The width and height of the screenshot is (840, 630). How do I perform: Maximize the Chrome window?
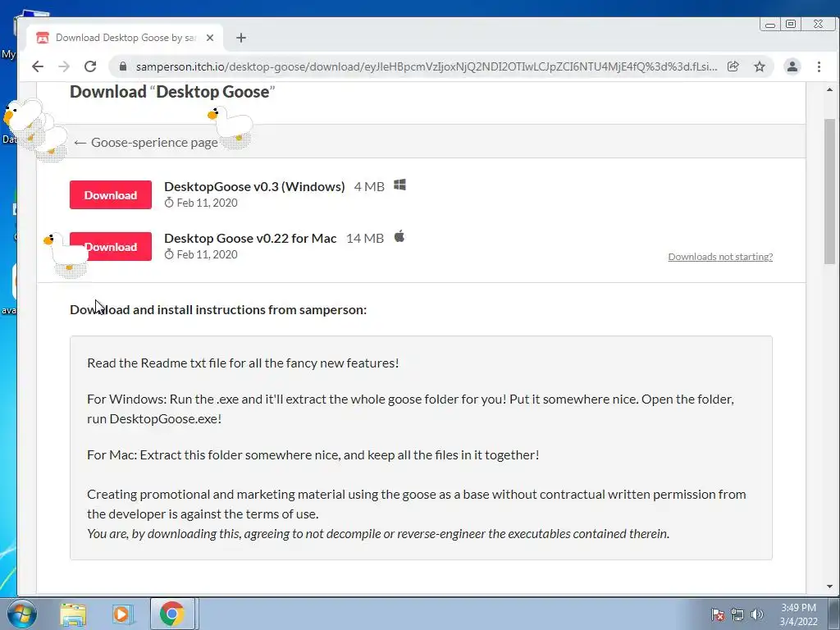[791, 25]
